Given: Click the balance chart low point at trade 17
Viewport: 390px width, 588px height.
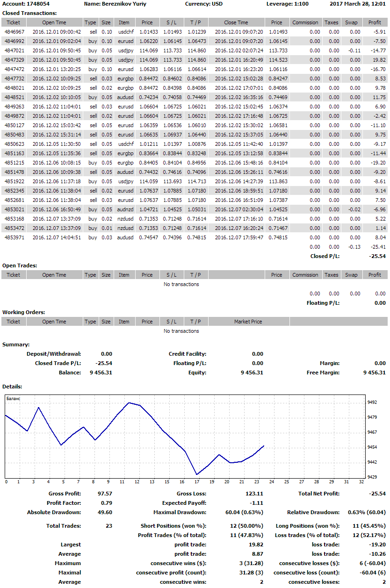Looking at the screenshot, I should (x=197, y=474).
